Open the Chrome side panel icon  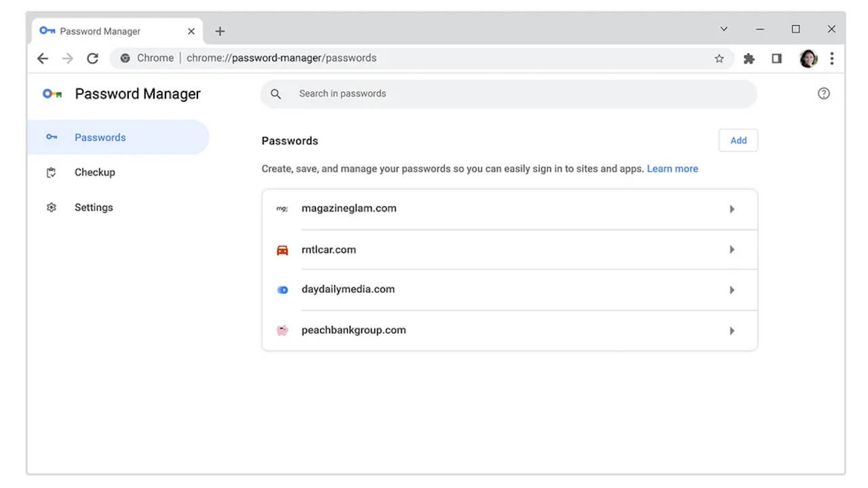[776, 58]
